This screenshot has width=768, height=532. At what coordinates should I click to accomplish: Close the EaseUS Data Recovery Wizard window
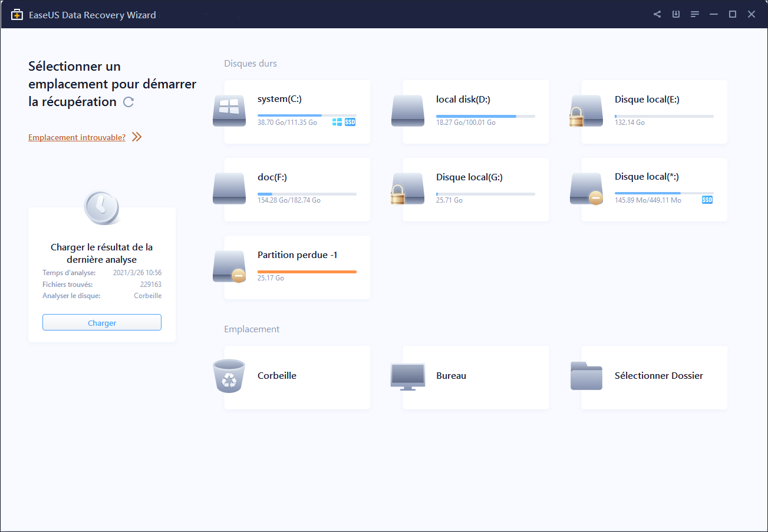point(751,15)
